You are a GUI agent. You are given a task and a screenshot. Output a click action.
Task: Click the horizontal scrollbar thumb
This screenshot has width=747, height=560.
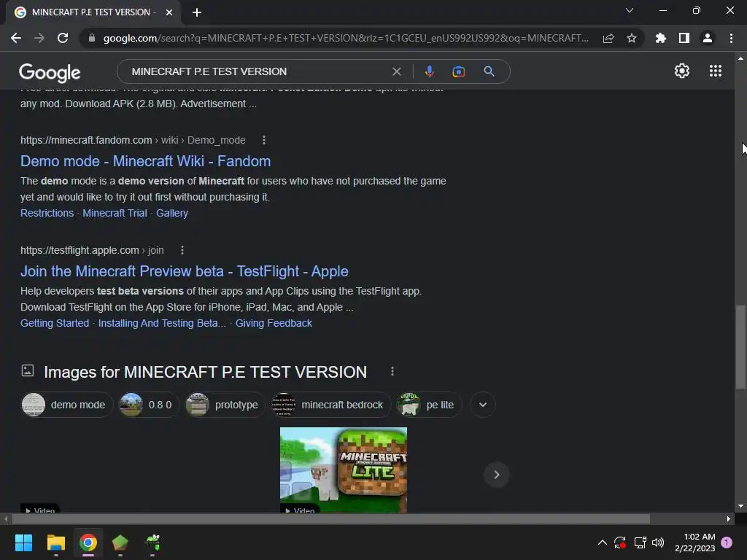[x=330, y=518]
